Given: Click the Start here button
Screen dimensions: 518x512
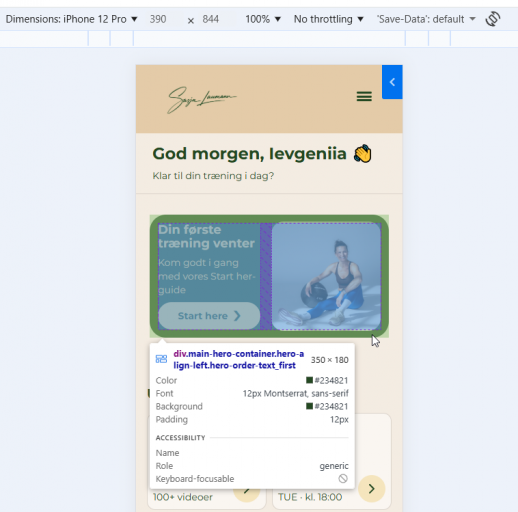Looking at the screenshot, I should (x=209, y=316).
